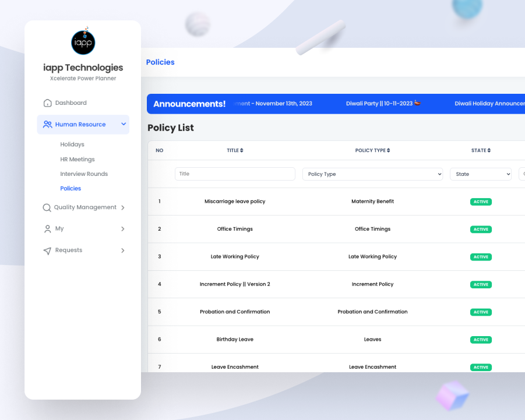Click the Human Resource people icon

coord(47,124)
